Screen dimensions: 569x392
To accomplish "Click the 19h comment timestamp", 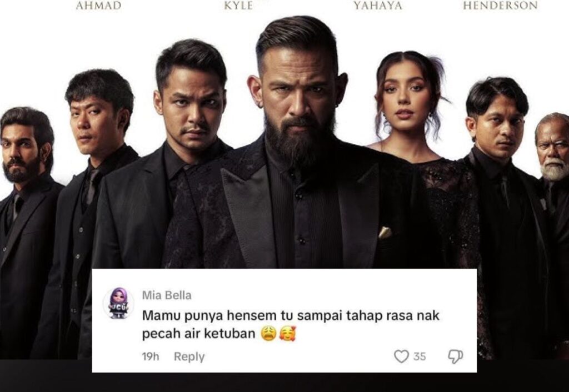I will [150, 356].
